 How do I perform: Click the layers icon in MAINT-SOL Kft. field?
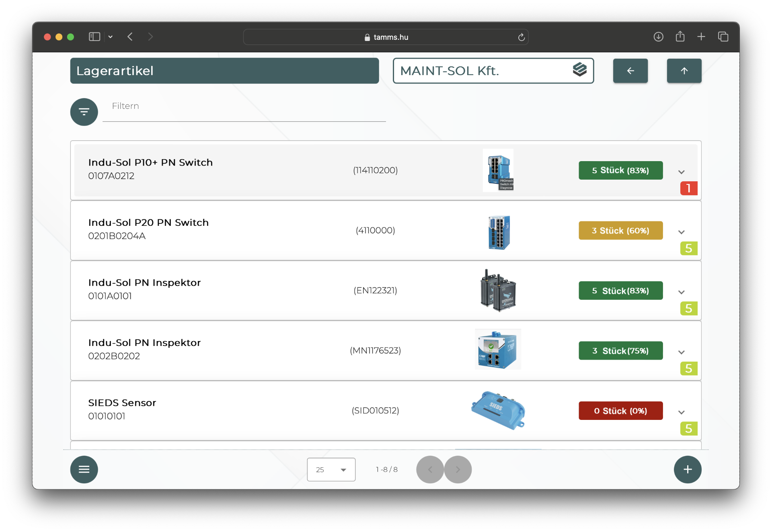(579, 70)
